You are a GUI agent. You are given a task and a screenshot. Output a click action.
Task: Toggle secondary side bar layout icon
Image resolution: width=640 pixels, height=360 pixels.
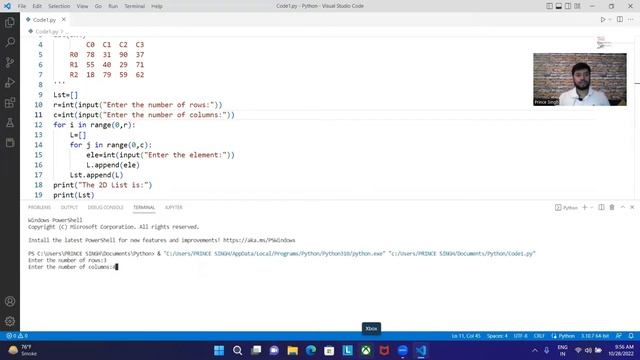pos(568,6)
